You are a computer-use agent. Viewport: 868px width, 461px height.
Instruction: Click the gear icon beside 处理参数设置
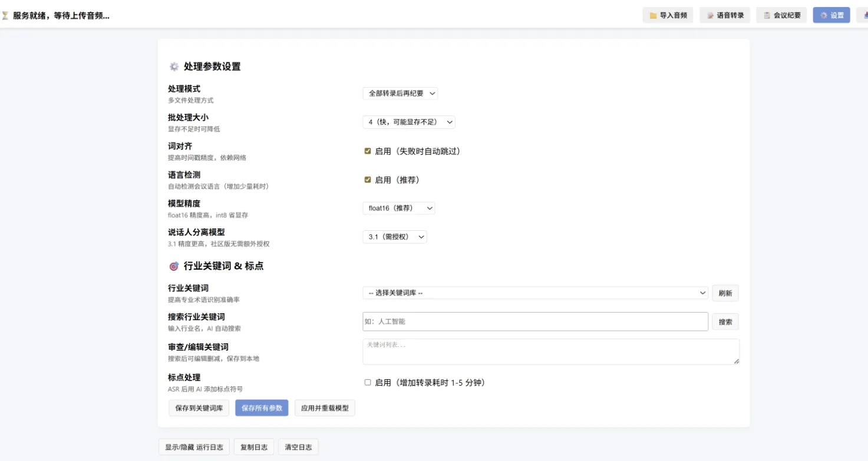click(174, 67)
